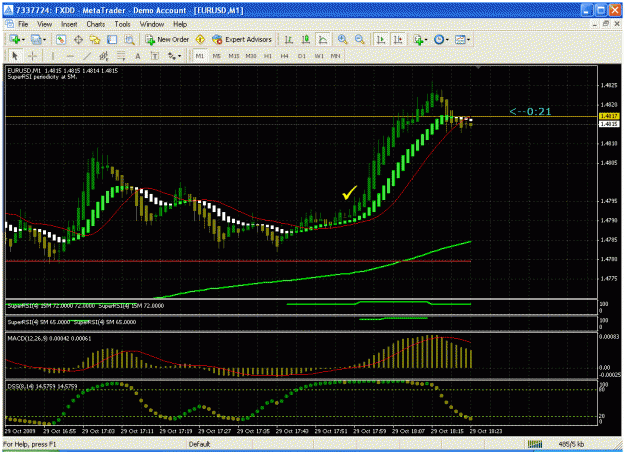Open the Tools menu
Viewport: 625px width, 452px height.
(122, 24)
